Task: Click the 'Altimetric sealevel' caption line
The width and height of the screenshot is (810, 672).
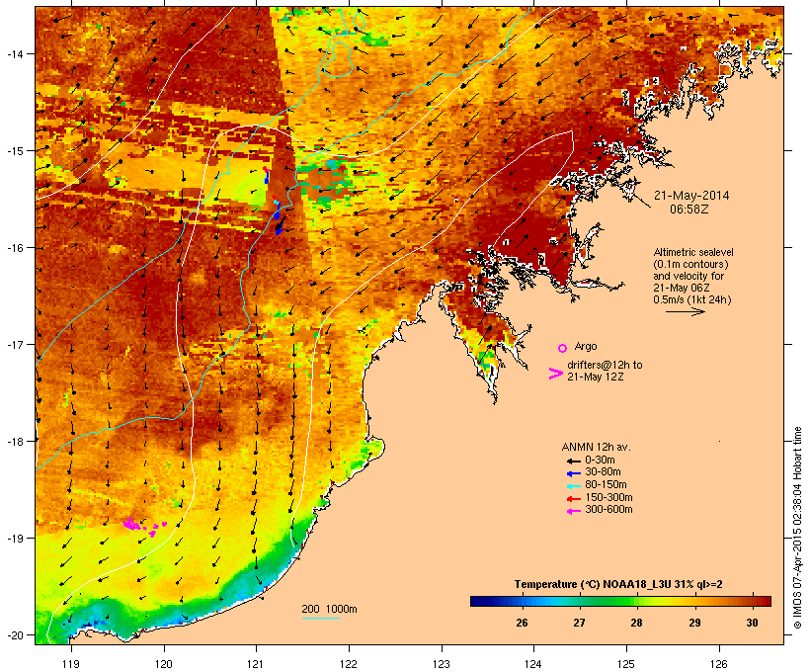Action: 693,252
